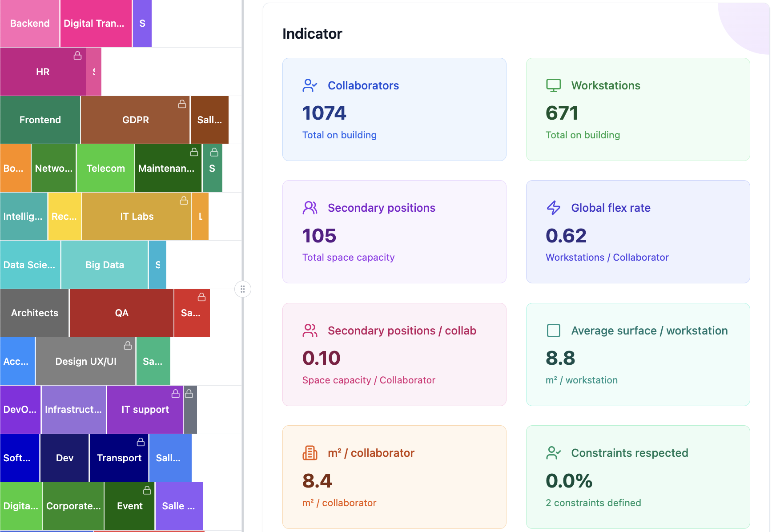
Task: Toggle the lock on the GDPR block
Action: [182, 104]
